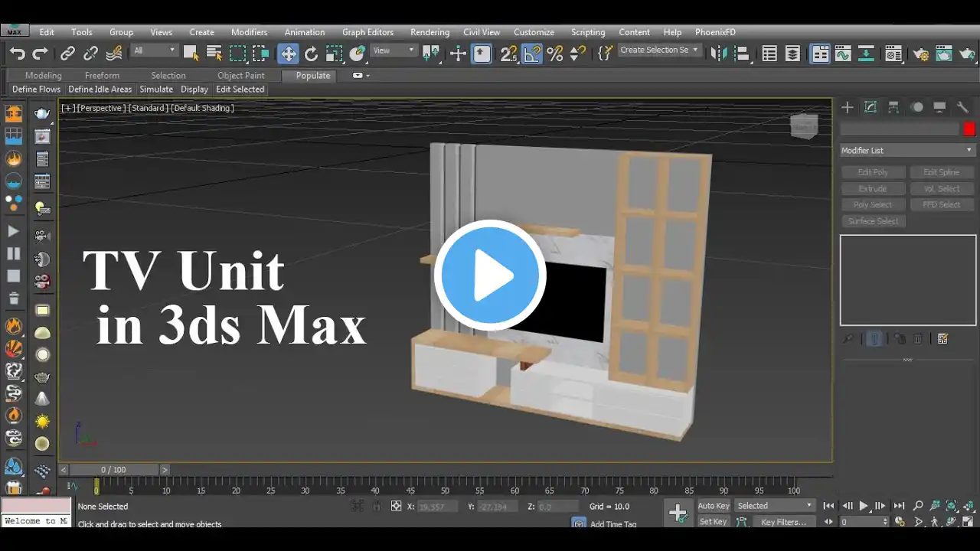The image size is (980, 551).
Task: Activate the Select Object tool
Action: (191, 54)
